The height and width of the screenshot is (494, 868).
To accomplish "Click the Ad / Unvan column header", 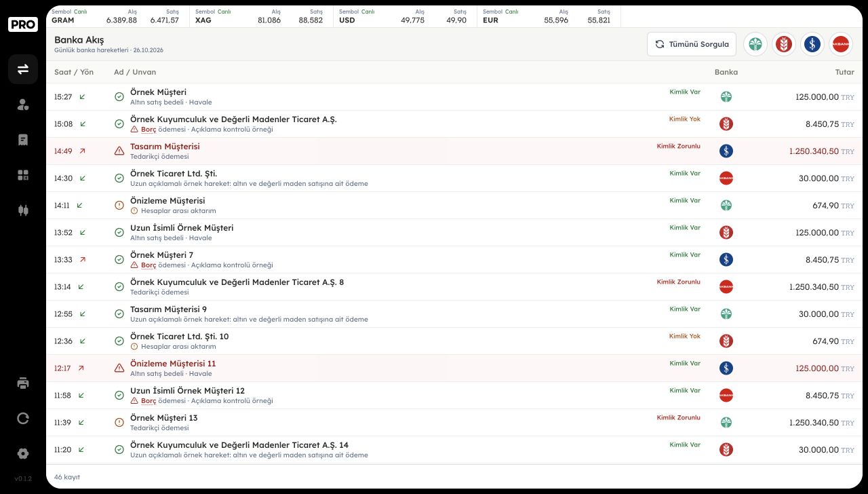I will 135,72.
